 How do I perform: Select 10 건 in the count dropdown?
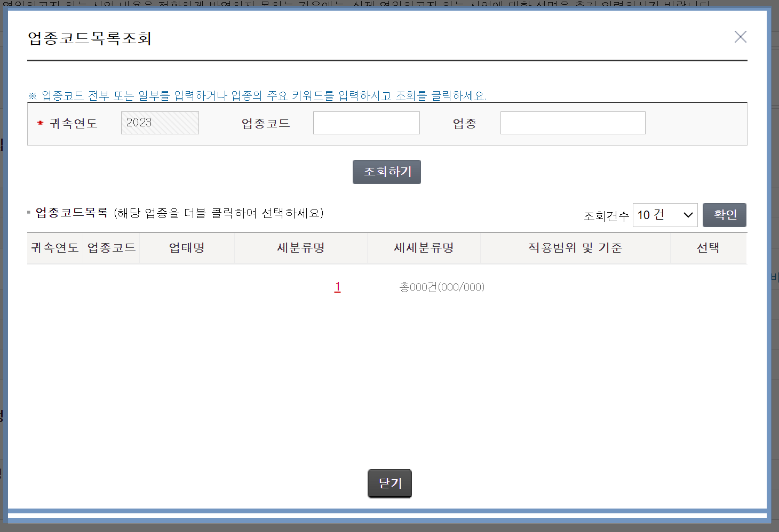click(651, 215)
